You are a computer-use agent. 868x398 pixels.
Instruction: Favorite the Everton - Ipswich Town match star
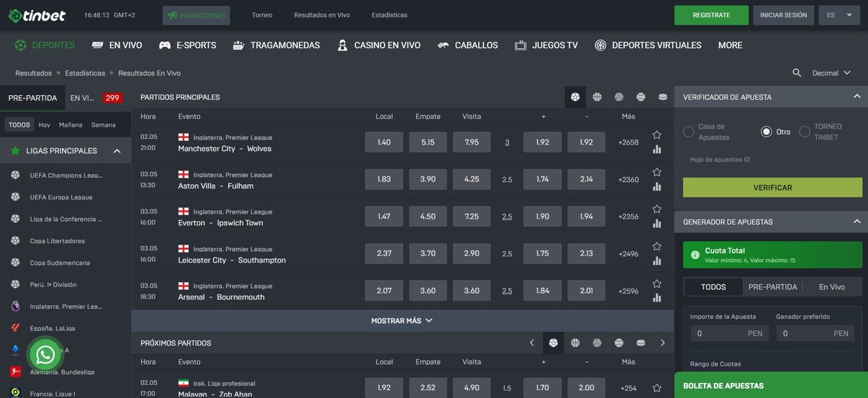[656, 209]
